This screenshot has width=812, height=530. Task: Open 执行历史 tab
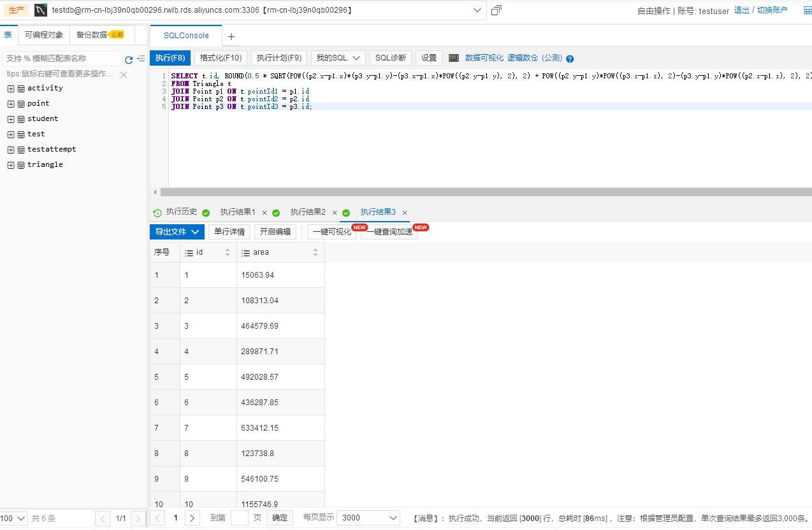pos(182,212)
